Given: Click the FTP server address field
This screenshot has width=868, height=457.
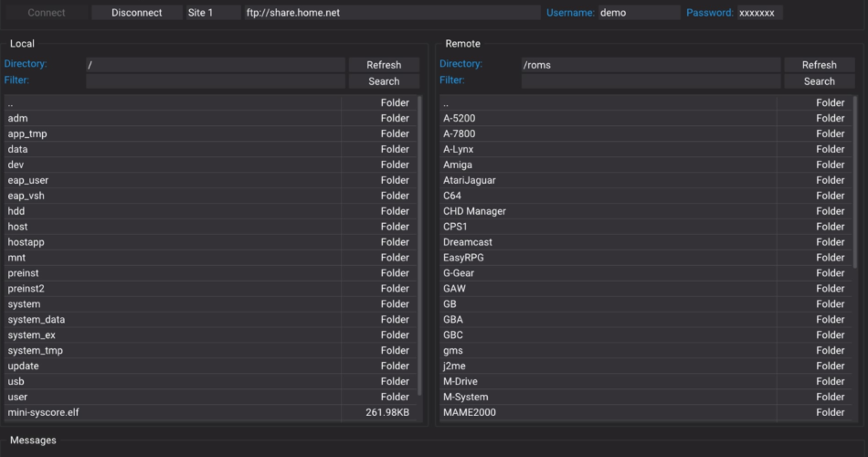Looking at the screenshot, I should coord(391,13).
